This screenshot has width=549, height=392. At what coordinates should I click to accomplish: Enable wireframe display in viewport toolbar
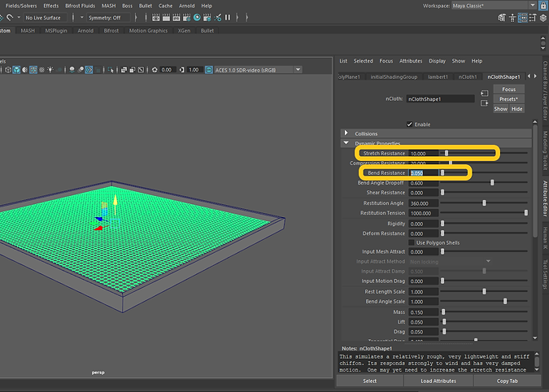coord(7,70)
